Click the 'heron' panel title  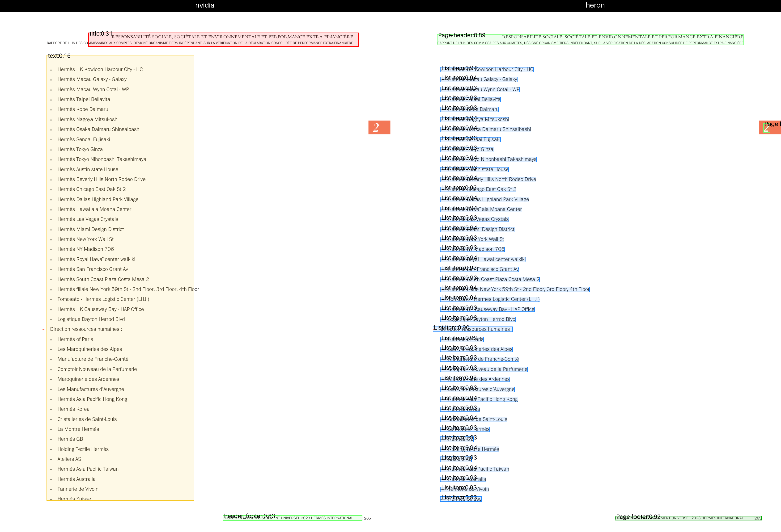point(595,5)
